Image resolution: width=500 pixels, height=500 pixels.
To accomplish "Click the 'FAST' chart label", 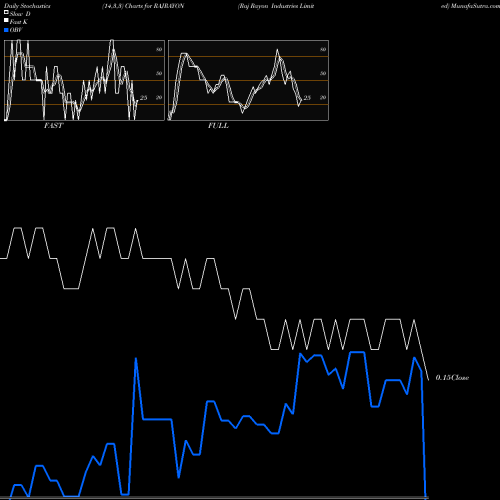I will (54, 126).
